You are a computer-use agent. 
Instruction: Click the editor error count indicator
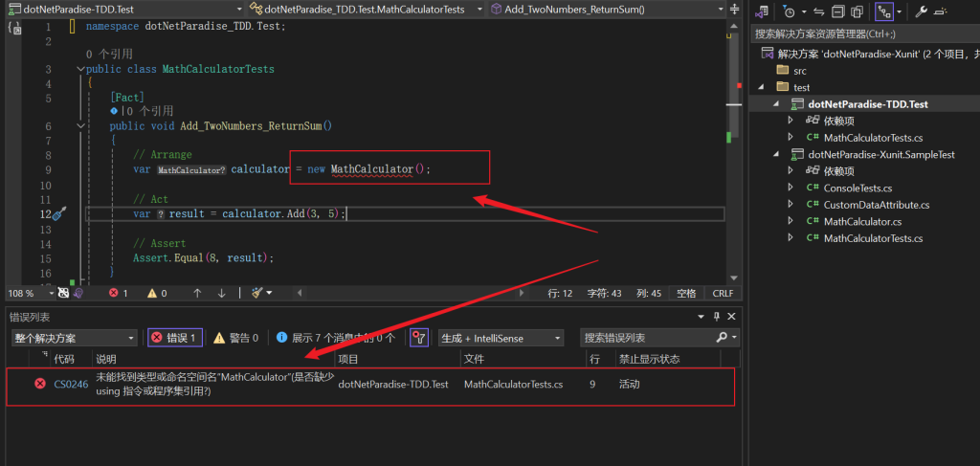point(118,293)
